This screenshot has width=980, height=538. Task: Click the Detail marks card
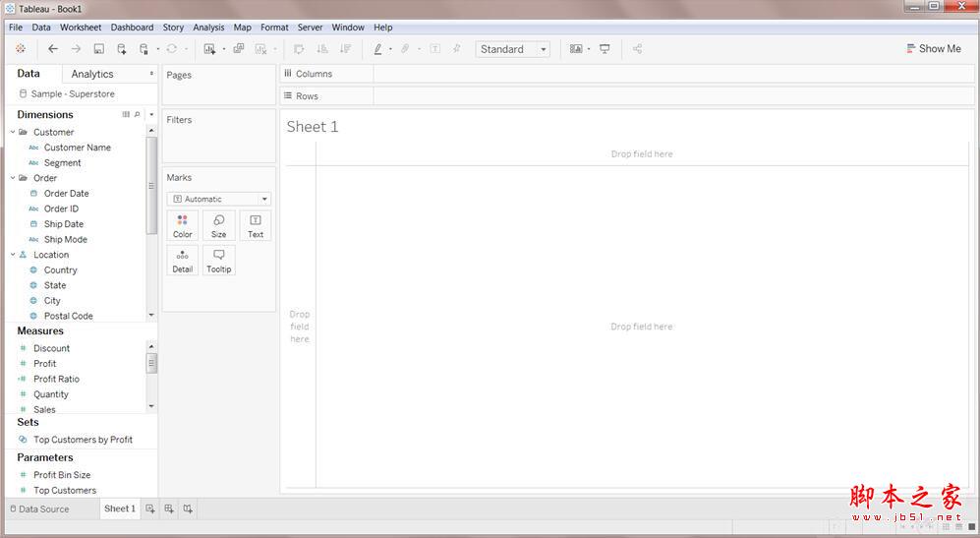(183, 261)
